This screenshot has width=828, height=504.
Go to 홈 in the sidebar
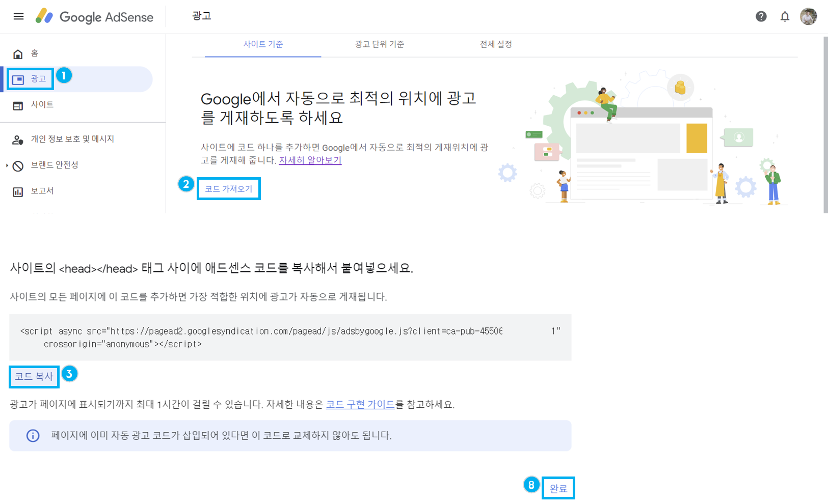click(x=35, y=53)
